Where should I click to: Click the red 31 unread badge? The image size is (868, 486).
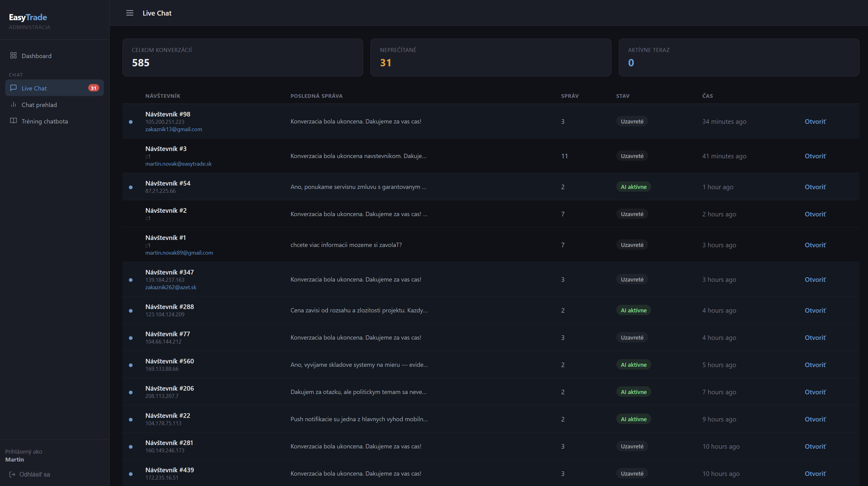93,88
